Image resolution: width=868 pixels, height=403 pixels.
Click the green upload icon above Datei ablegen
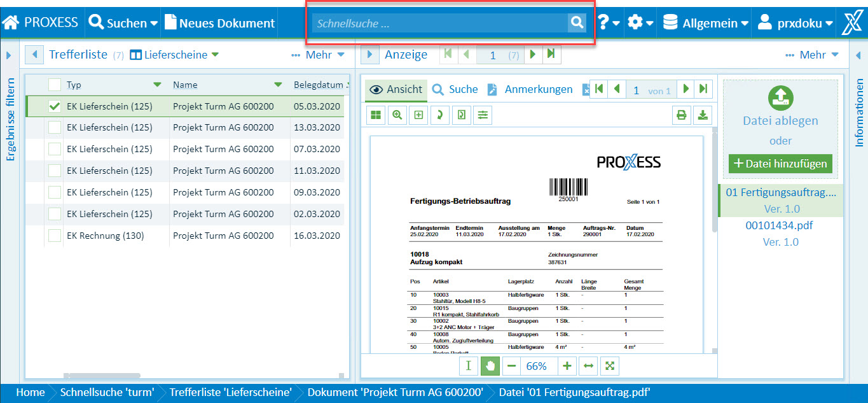[x=780, y=97]
